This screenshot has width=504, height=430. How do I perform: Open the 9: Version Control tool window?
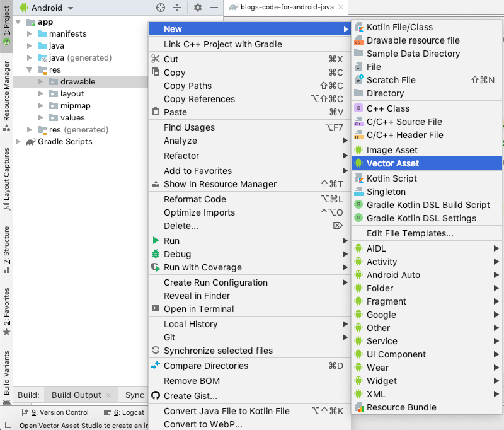point(55,412)
